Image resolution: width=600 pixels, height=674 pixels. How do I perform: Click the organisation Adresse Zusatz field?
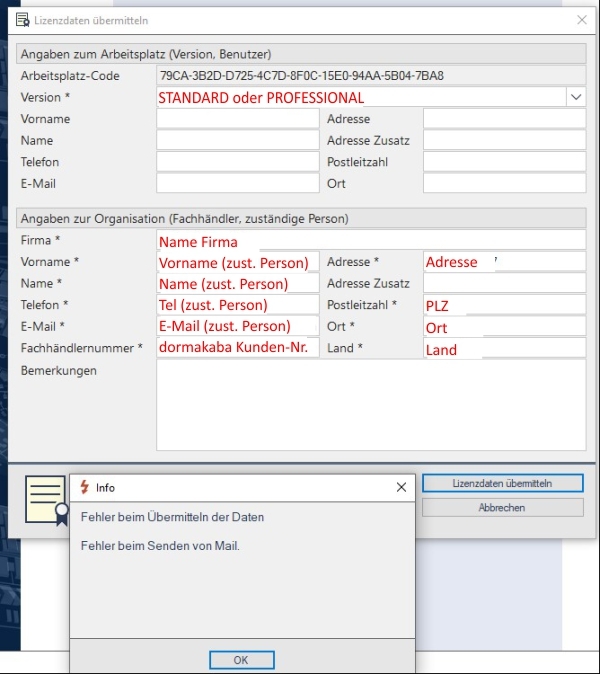point(504,283)
